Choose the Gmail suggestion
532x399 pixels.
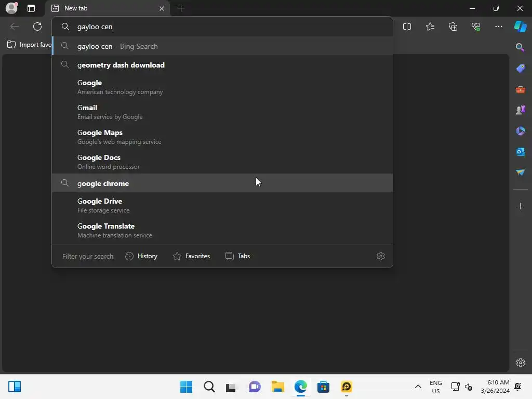pos(222,112)
